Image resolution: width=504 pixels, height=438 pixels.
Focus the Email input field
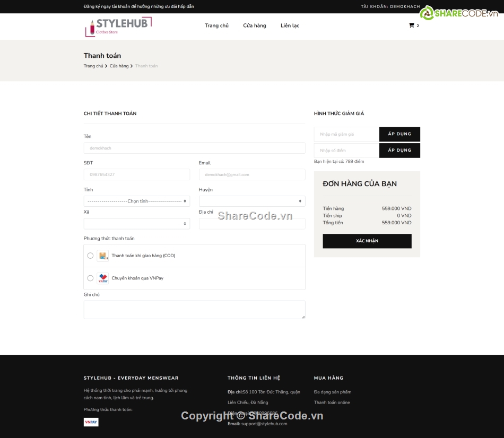(252, 174)
